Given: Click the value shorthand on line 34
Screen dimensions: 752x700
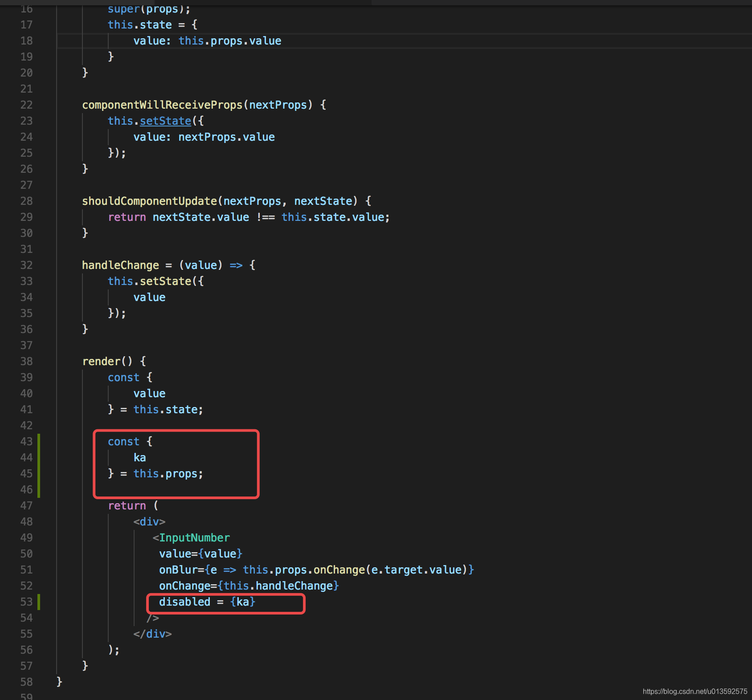Looking at the screenshot, I should click(149, 297).
